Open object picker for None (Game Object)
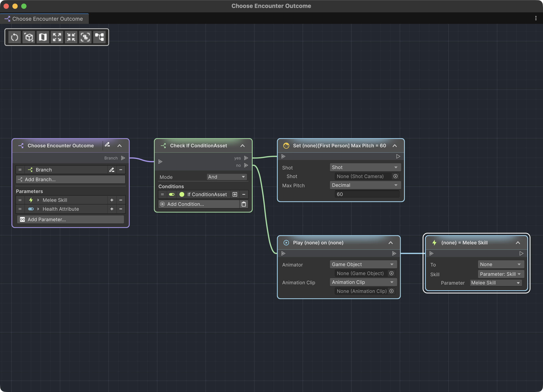This screenshot has height=392, width=543. [x=391, y=273]
